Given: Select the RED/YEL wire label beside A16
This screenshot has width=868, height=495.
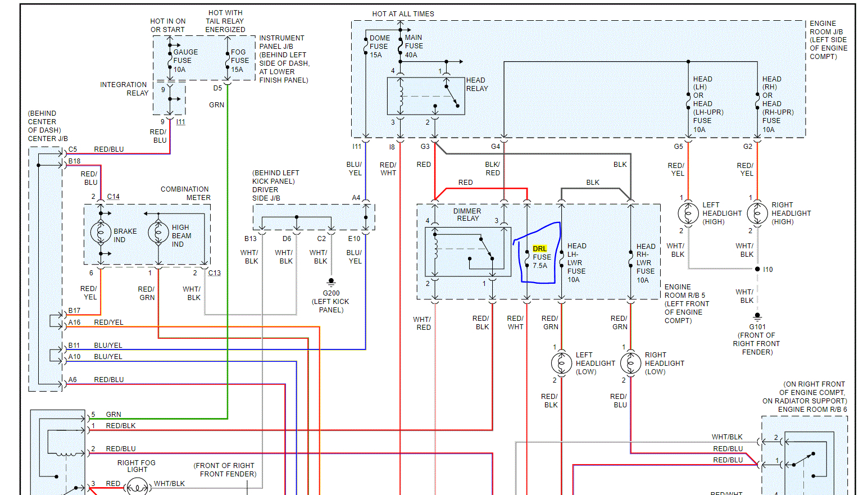Looking at the screenshot, I should point(108,323).
